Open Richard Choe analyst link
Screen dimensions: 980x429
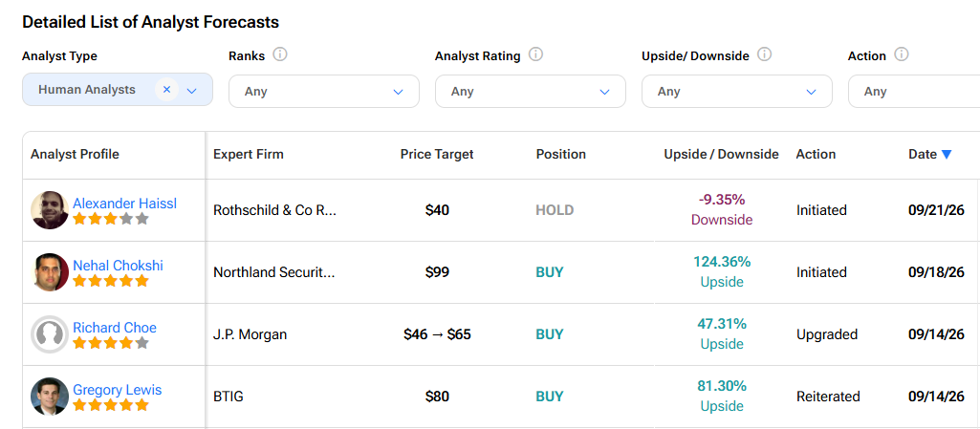click(115, 327)
